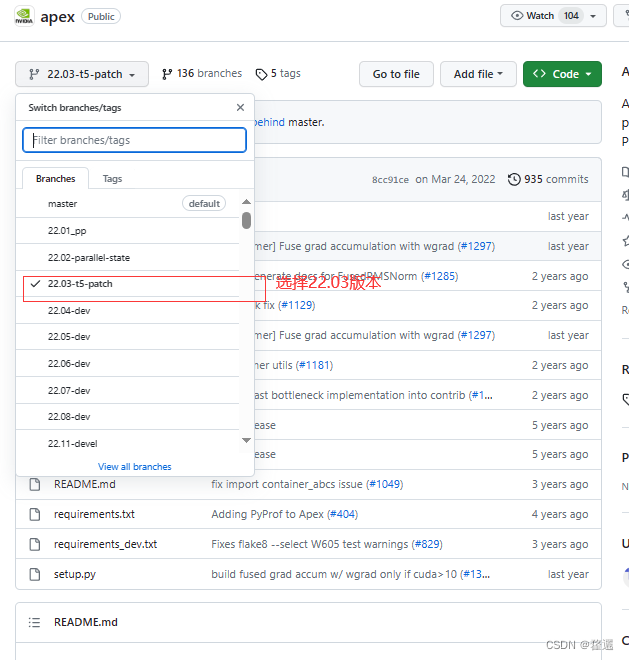Click the eye icon in Watch button
The width and height of the screenshot is (629, 660).
pyautogui.click(x=517, y=16)
